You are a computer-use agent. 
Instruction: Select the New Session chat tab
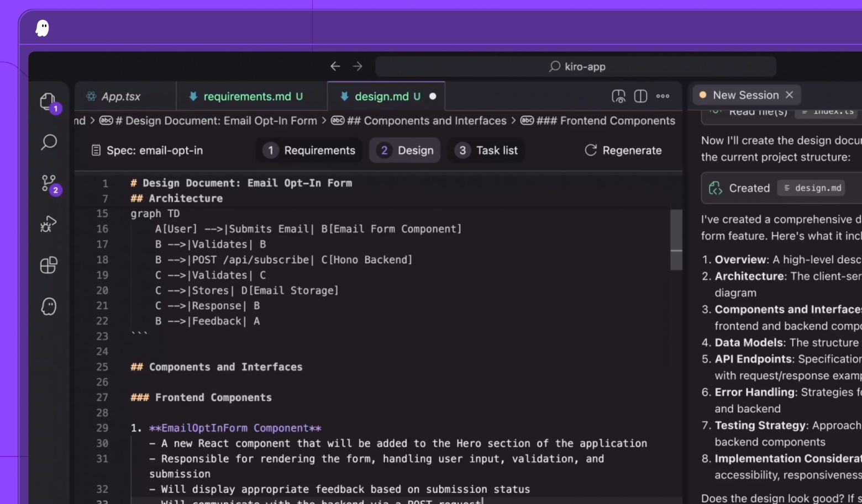(x=745, y=95)
